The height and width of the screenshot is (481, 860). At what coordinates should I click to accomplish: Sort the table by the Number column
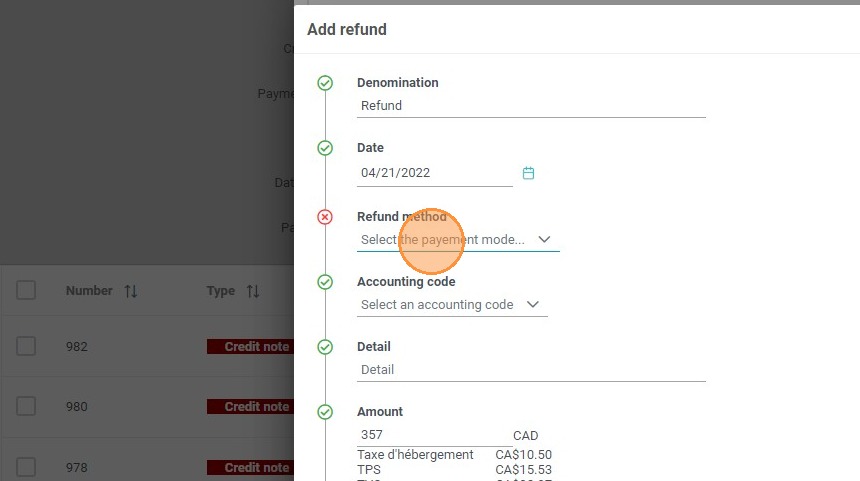[131, 291]
